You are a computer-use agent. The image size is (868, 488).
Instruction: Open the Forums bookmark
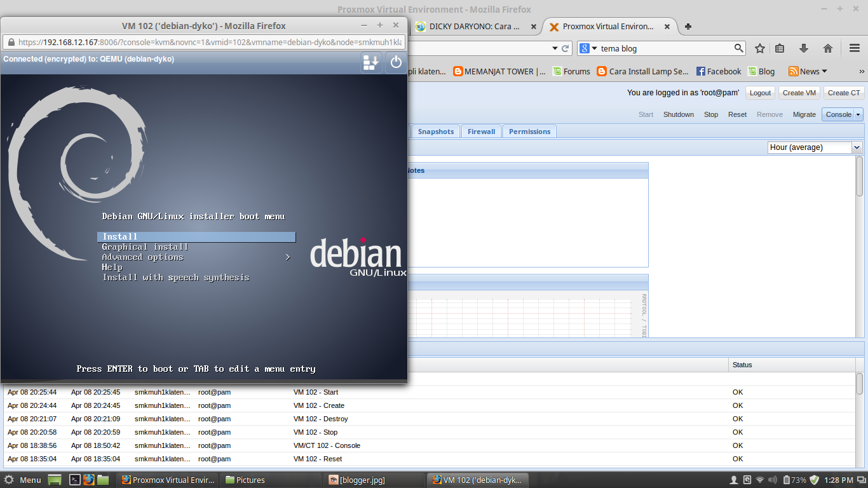pos(571,71)
